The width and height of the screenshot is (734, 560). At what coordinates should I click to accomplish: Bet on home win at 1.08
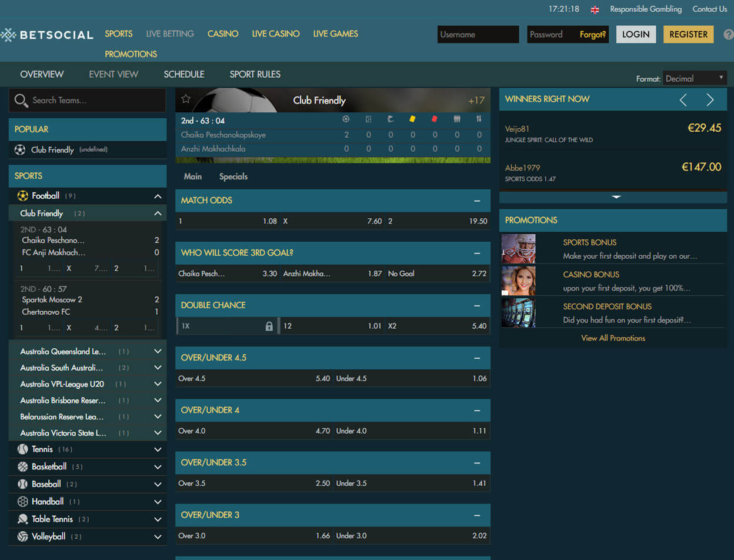click(x=228, y=221)
